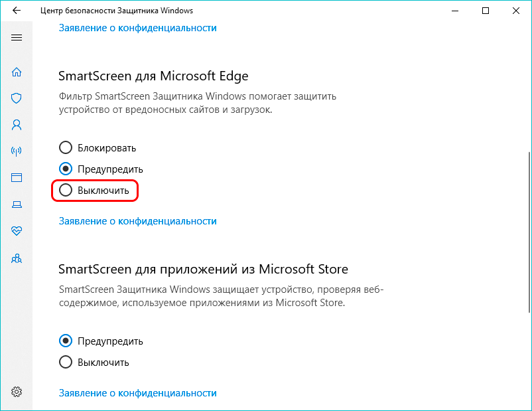The image size is (532, 411).
Task: Select Выключить for SmartScreen Microsoft Edge
Action: coord(94,190)
